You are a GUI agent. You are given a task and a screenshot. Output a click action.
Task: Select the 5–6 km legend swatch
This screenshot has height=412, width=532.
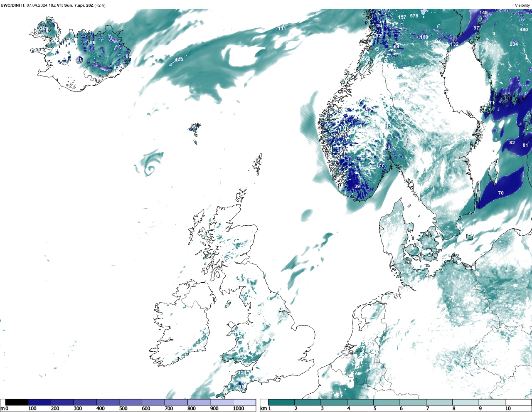click(x=387, y=402)
